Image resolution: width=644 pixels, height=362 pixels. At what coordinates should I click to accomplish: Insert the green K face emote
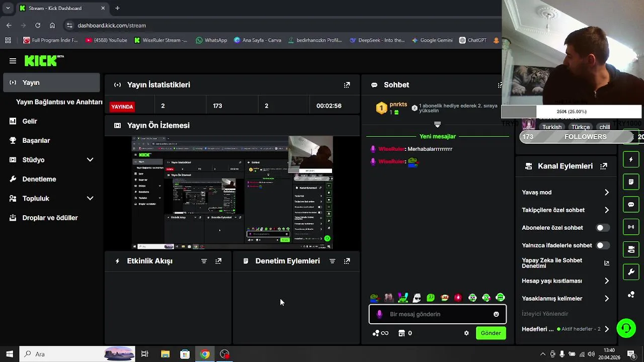pos(431,298)
